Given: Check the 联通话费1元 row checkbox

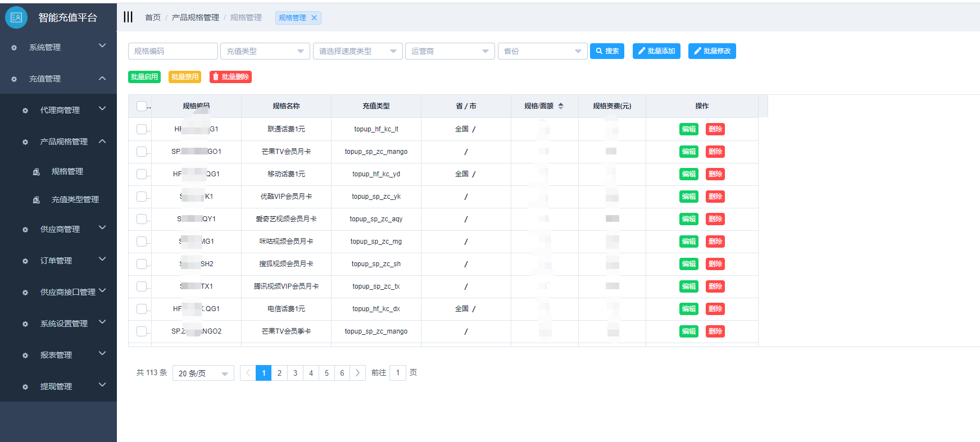Looking at the screenshot, I should tap(142, 129).
